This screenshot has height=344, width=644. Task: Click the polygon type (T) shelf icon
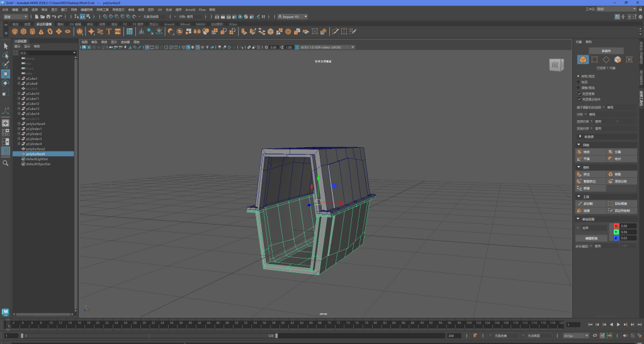tap(109, 31)
